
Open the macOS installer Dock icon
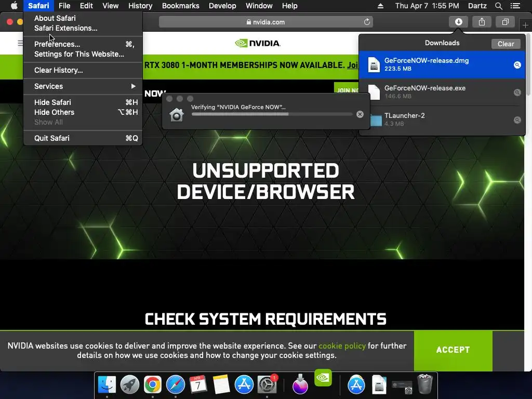[300, 384]
